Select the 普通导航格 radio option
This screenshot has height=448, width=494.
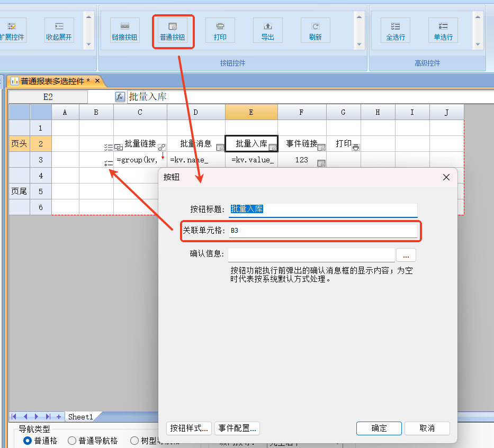tap(72, 441)
